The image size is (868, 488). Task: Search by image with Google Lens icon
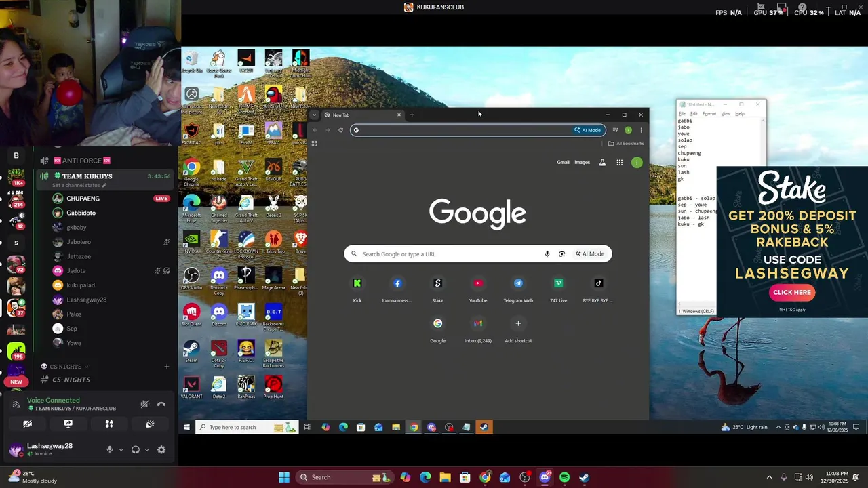tap(561, 254)
